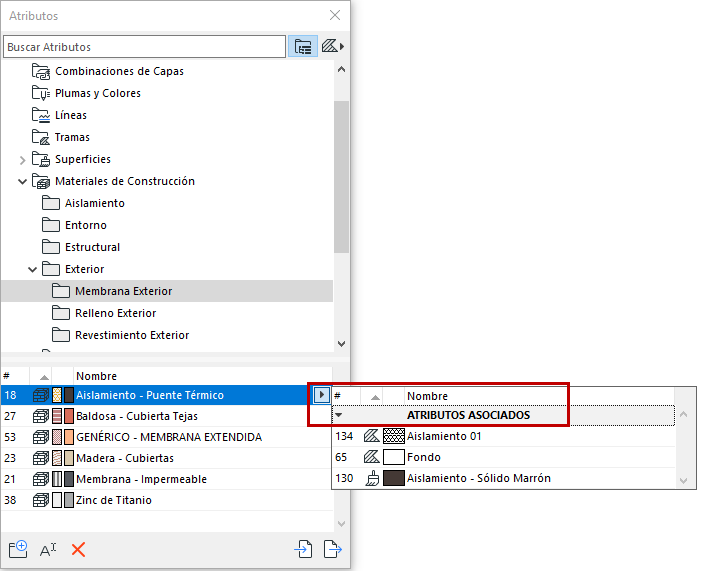Click surface brush icon of Sólido Marrón
The height and width of the screenshot is (571, 701).
(372, 478)
